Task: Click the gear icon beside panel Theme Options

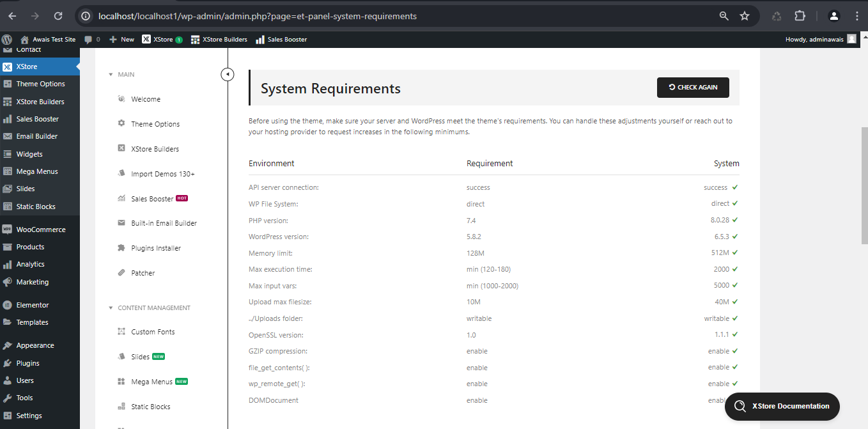Action: (x=121, y=123)
